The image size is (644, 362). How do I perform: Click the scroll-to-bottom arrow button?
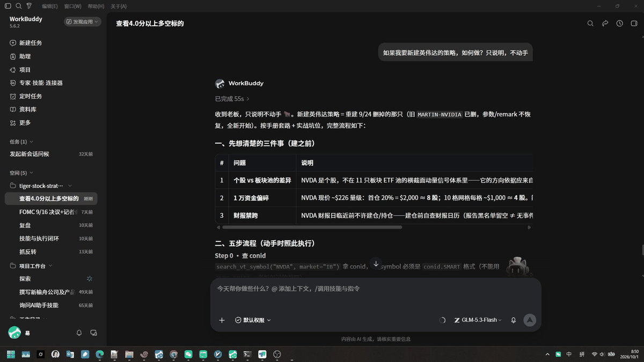click(x=376, y=263)
